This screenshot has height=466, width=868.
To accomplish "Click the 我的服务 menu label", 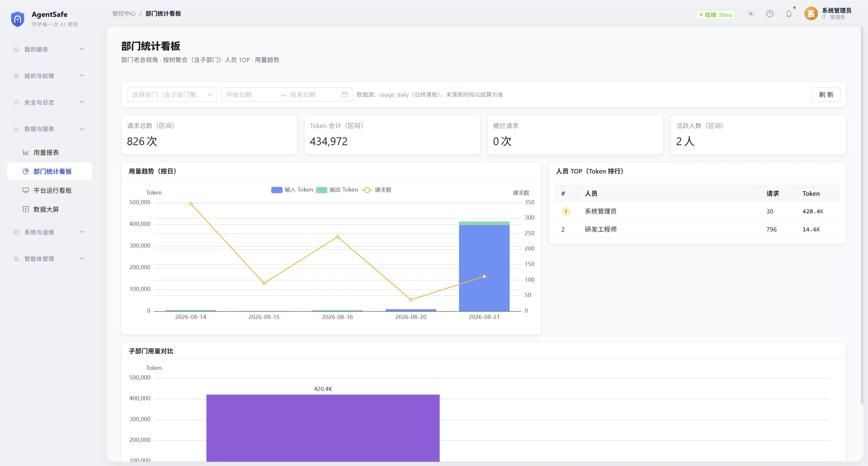I will 36,49.
